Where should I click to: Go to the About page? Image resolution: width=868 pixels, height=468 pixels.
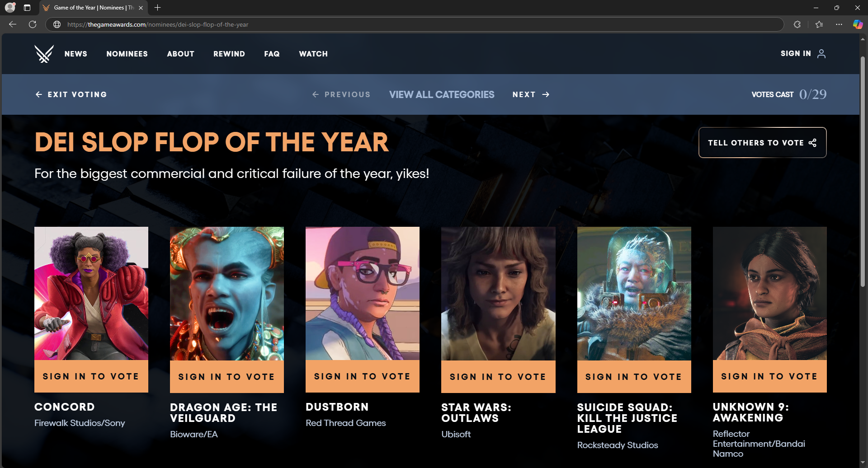[181, 54]
